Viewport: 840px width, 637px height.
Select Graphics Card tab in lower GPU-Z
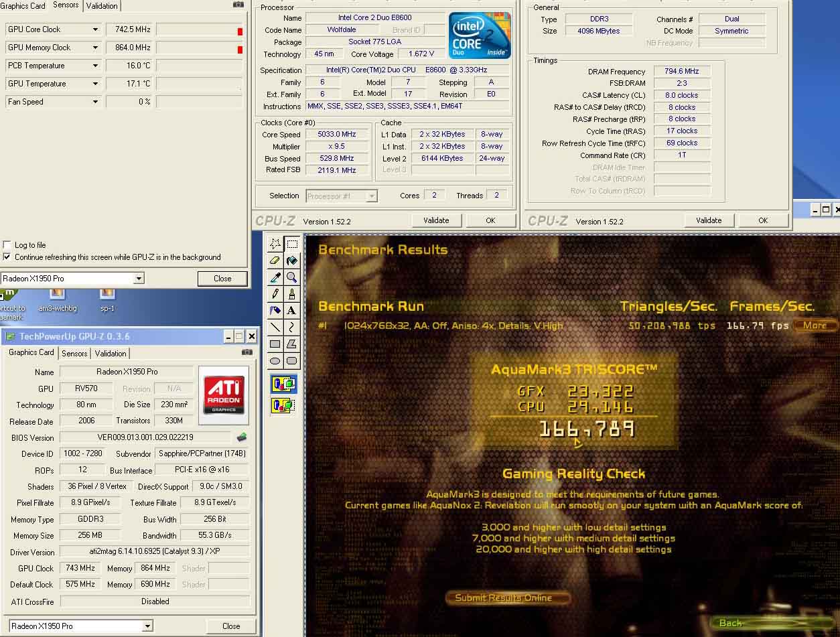click(x=31, y=352)
